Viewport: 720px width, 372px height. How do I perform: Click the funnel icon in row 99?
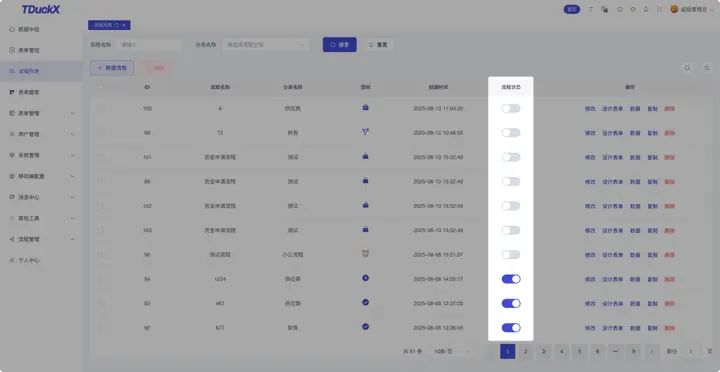click(x=365, y=132)
